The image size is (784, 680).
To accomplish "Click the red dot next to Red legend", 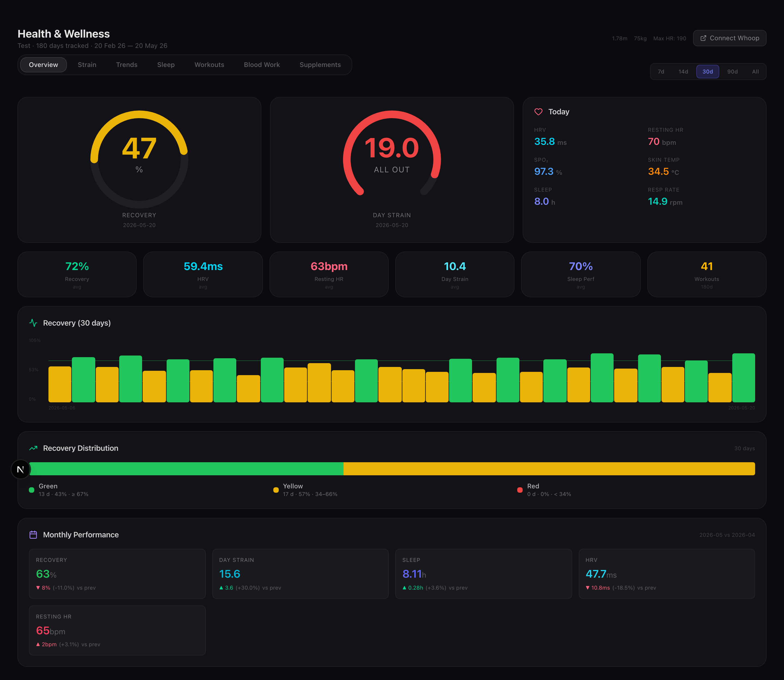I will 520,490.
